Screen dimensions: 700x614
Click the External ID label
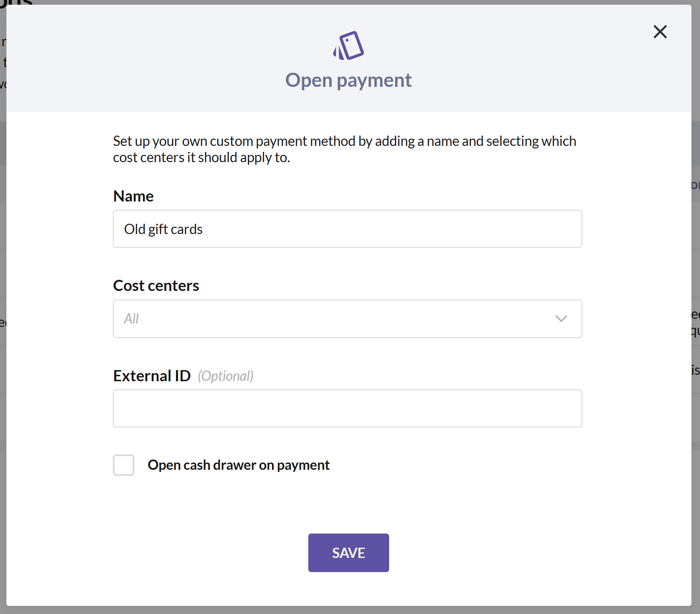click(x=152, y=376)
